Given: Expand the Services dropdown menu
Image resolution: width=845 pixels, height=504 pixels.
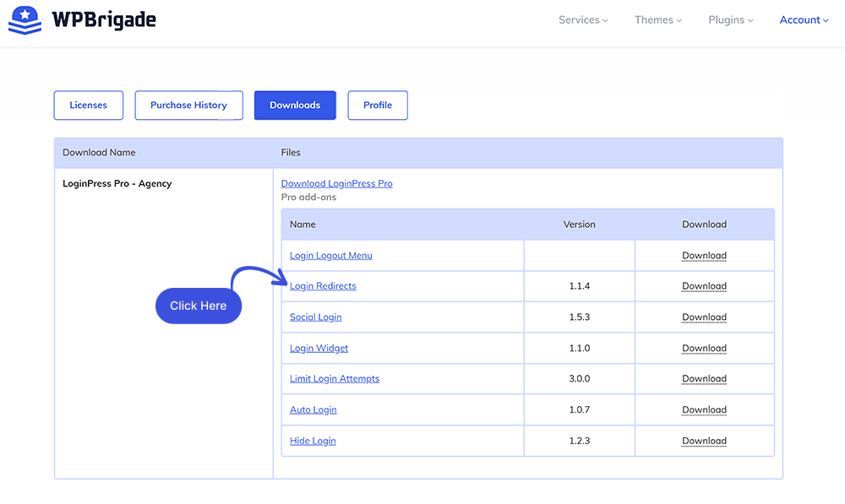Looking at the screenshot, I should coord(583,20).
